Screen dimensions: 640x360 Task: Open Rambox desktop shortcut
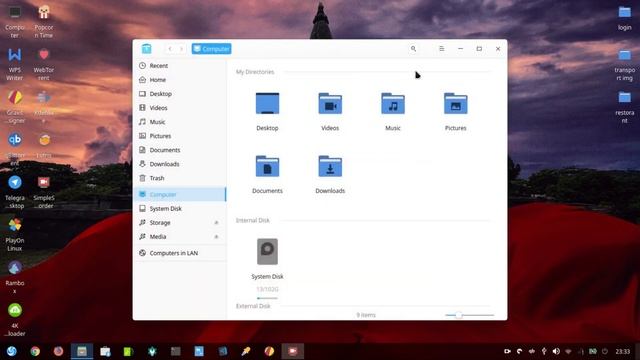[x=15, y=277]
